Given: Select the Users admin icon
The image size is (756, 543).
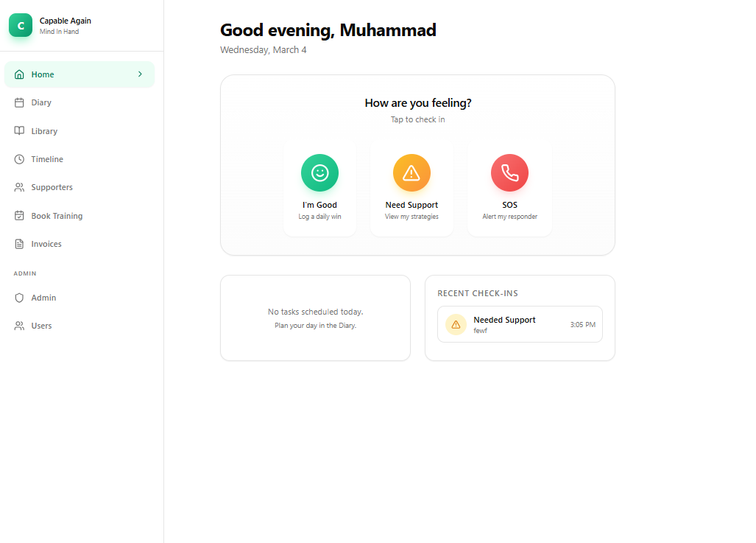Looking at the screenshot, I should [x=18, y=325].
